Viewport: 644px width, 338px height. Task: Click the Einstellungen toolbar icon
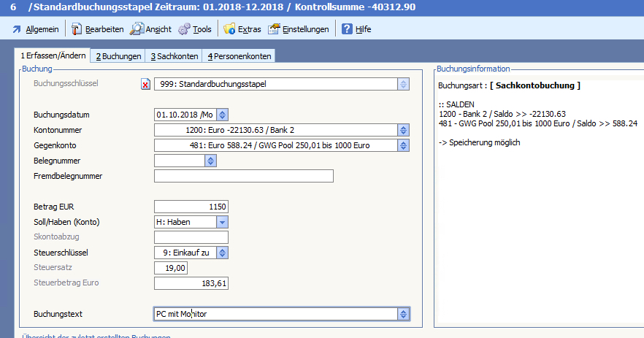tap(274, 29)
